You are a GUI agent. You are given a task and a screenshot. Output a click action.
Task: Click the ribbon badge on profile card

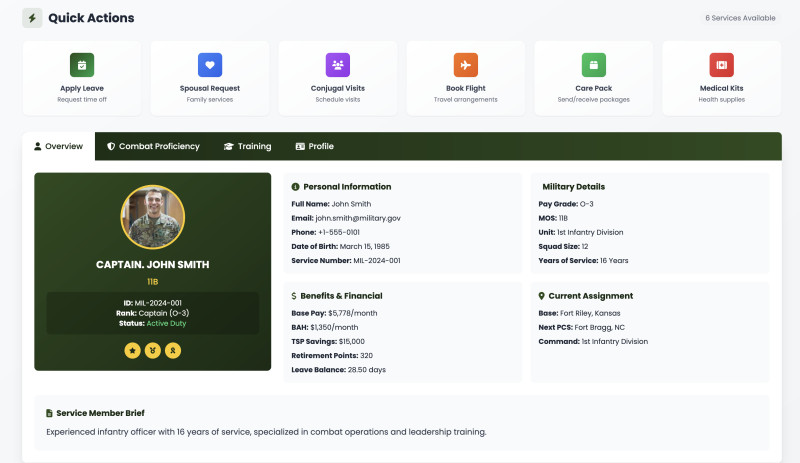173,350
